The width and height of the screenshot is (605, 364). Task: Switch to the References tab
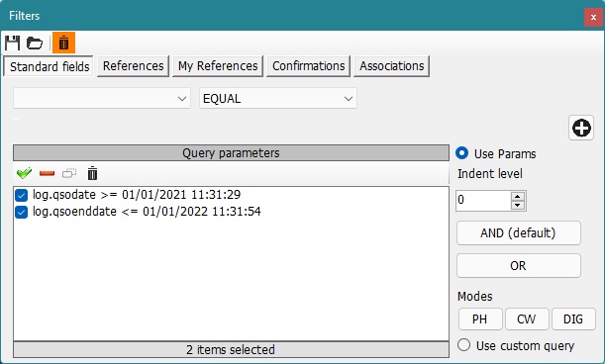pos(133,66)
